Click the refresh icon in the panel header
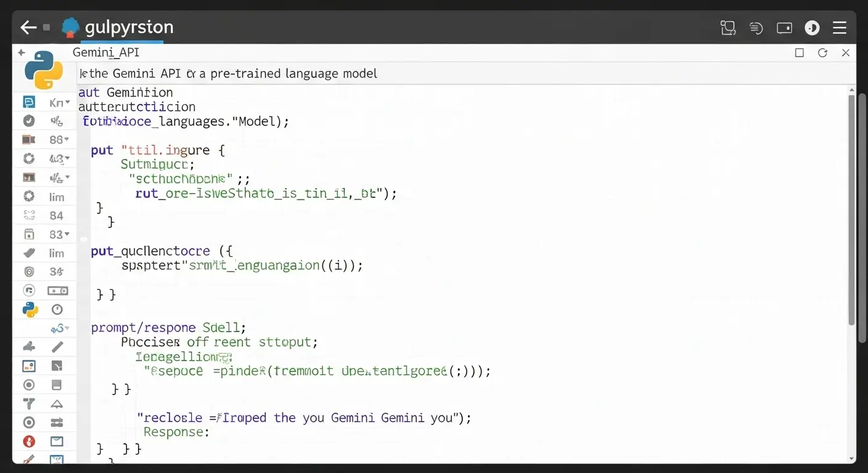 point(822,53)
